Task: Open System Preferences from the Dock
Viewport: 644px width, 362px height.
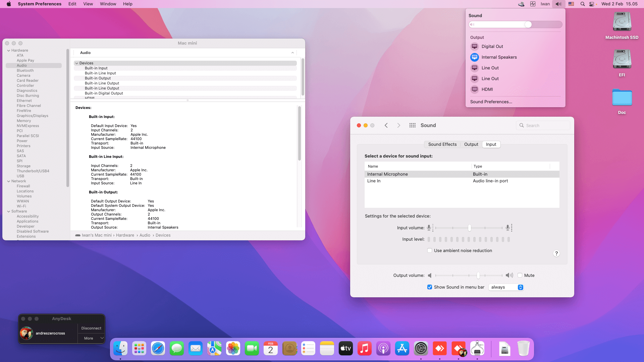Action: coord(421,349)
